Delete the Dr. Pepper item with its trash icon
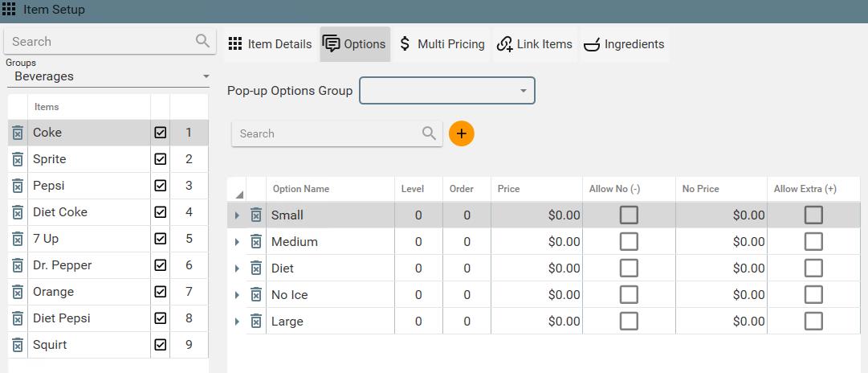 pyautogui.click(x=18, y=265)
